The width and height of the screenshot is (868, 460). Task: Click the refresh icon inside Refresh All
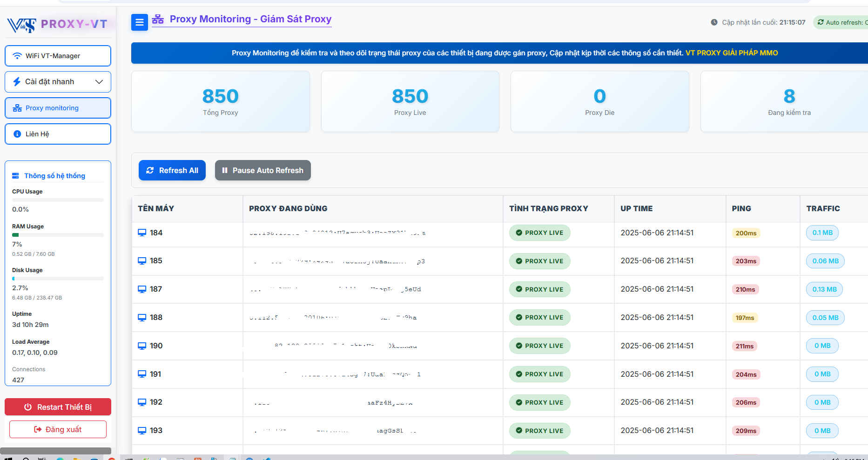(x=149, y=170)
